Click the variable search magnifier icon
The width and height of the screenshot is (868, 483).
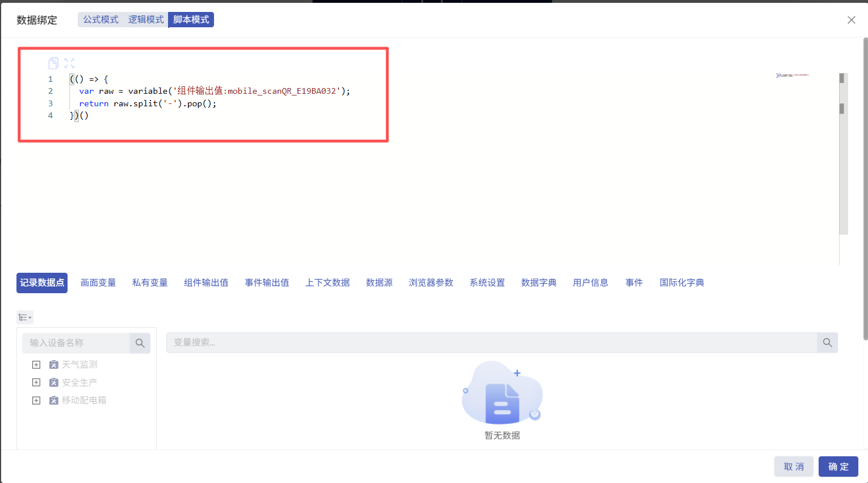coord(827,343)
